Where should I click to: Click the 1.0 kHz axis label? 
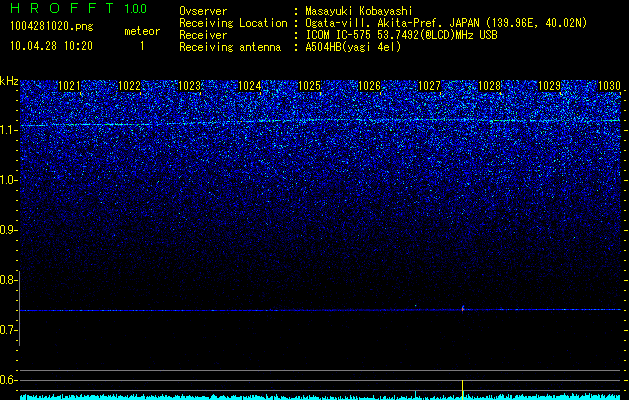coord(9,181)
